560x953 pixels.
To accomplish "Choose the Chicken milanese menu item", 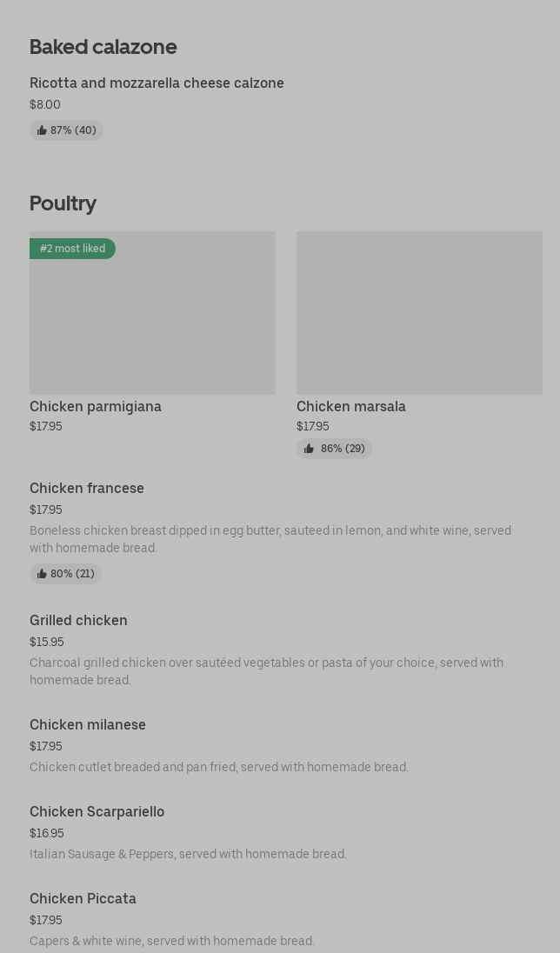I will [x=88, y=725].
